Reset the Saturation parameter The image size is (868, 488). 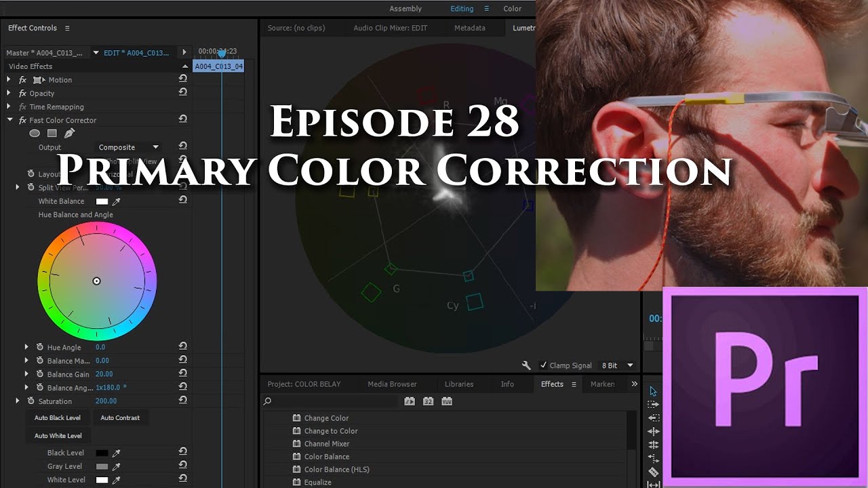click(182, 401)
